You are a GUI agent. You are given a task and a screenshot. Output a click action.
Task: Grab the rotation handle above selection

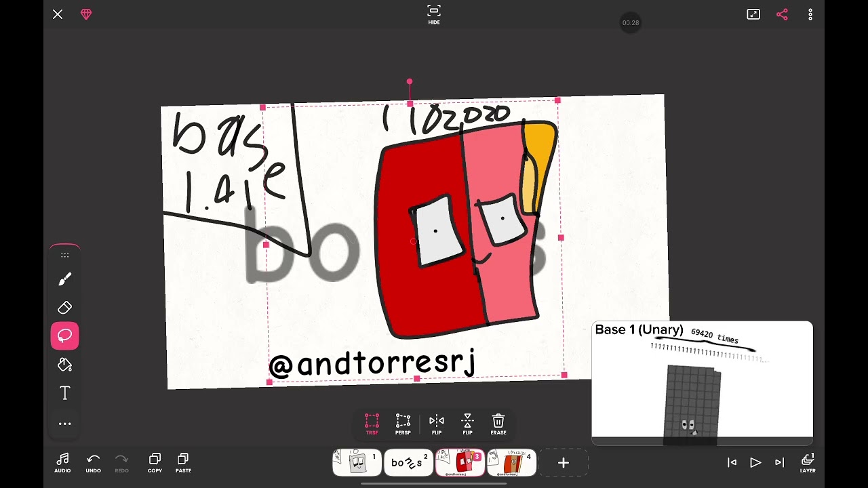410,81
